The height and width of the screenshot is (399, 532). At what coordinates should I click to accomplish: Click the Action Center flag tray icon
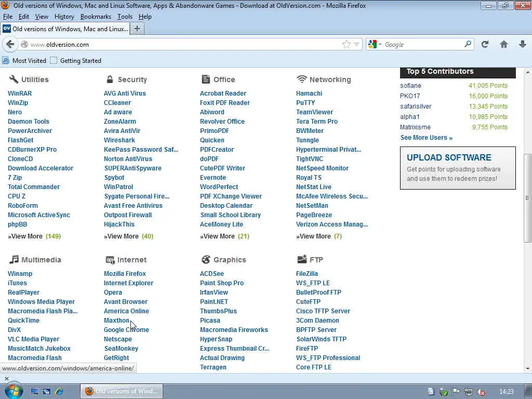click(456, 392)
